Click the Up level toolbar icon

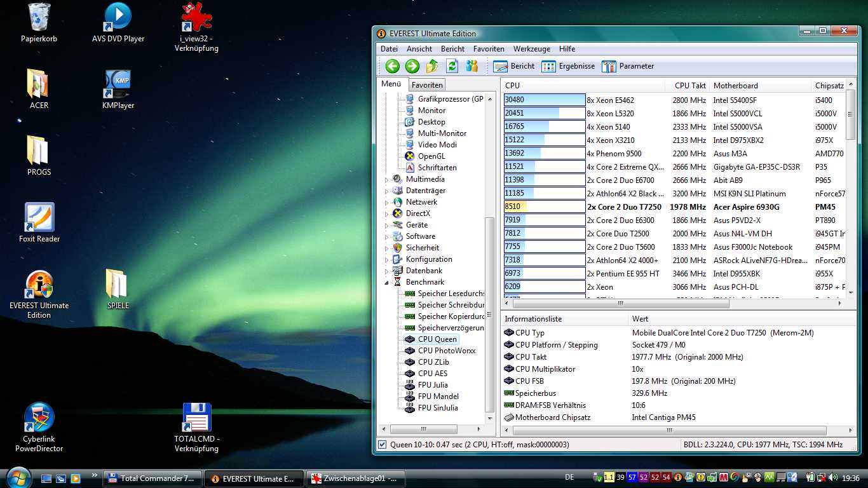coord(432,66)
